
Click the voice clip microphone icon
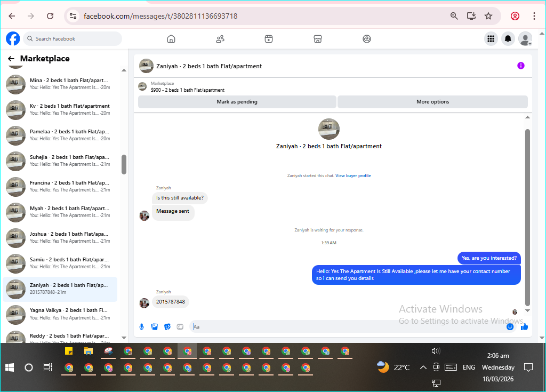[x=142, y=327]
